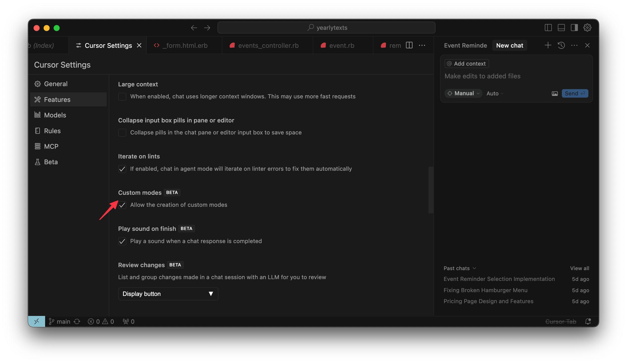Start a new chat with plus icon
This screenshot has height=364, width=627.
coord(548,45)
